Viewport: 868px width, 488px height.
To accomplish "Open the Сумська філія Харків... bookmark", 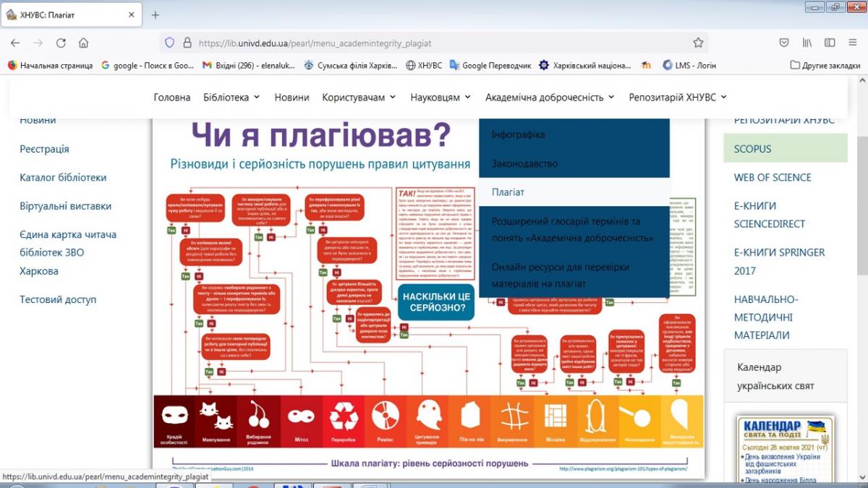I will click(x=351, y=65).
